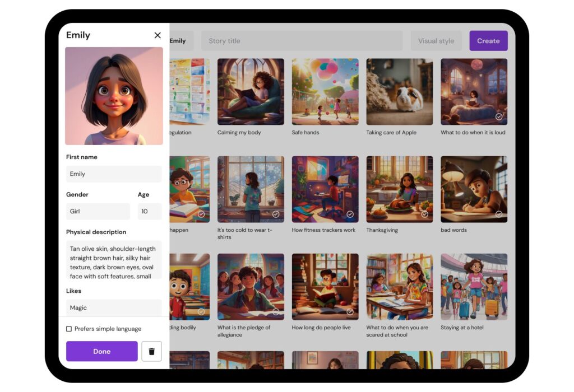This screenshot has width=574, height=392.
Task: Toggle selection on "How fitness trackers work"
Action: point(349,214)
